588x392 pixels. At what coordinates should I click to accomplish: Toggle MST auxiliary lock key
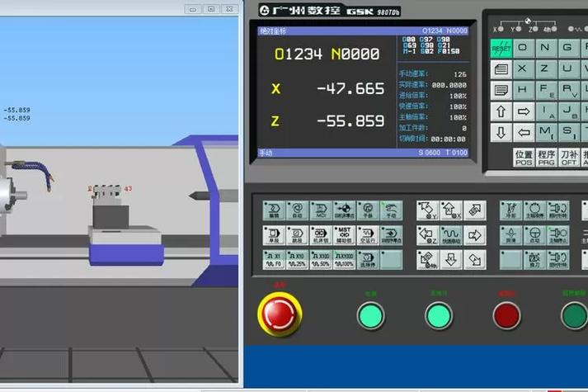pos(344,235)
